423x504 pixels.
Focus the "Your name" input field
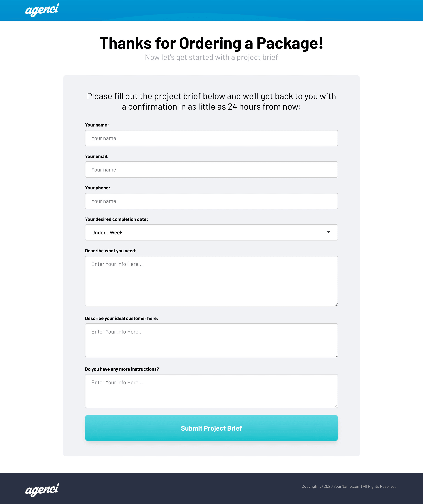(211, 138)
